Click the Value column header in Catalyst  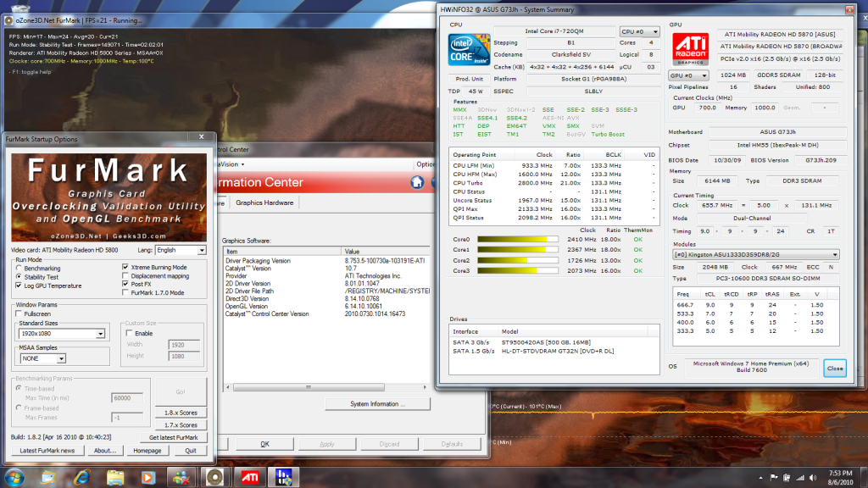coord(386,251)
